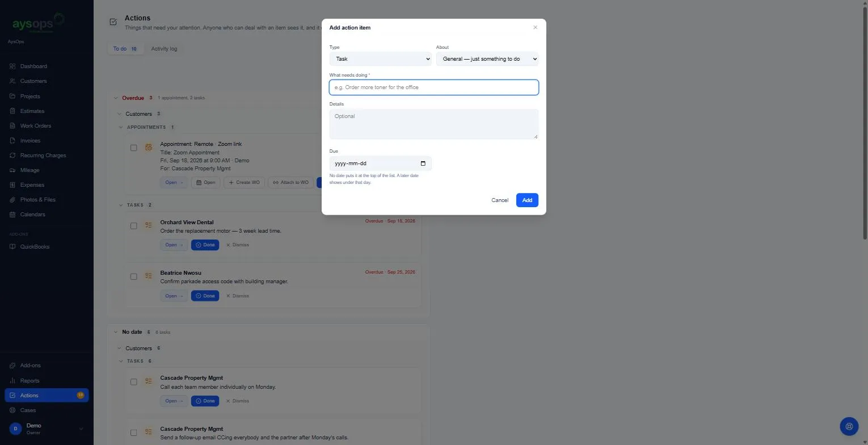This screenshot has width=868, height=445.
Task: Switch to the To do tab
Action: [x=125, y=49]
